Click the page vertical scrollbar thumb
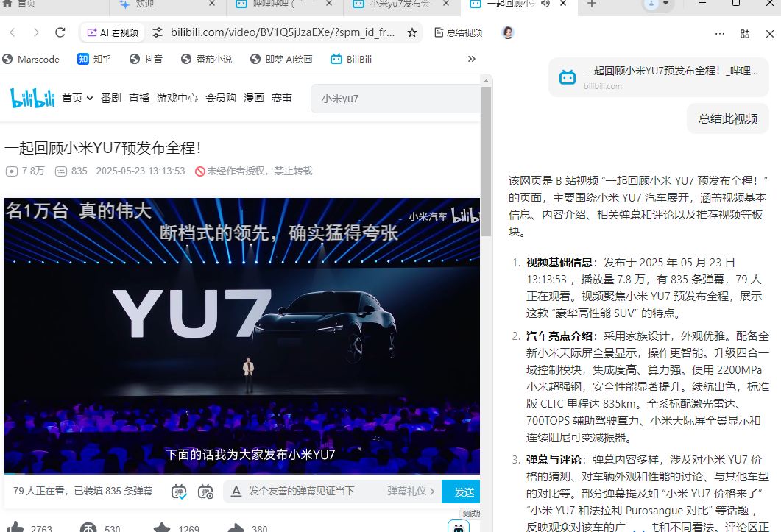 tap(486, 161)
